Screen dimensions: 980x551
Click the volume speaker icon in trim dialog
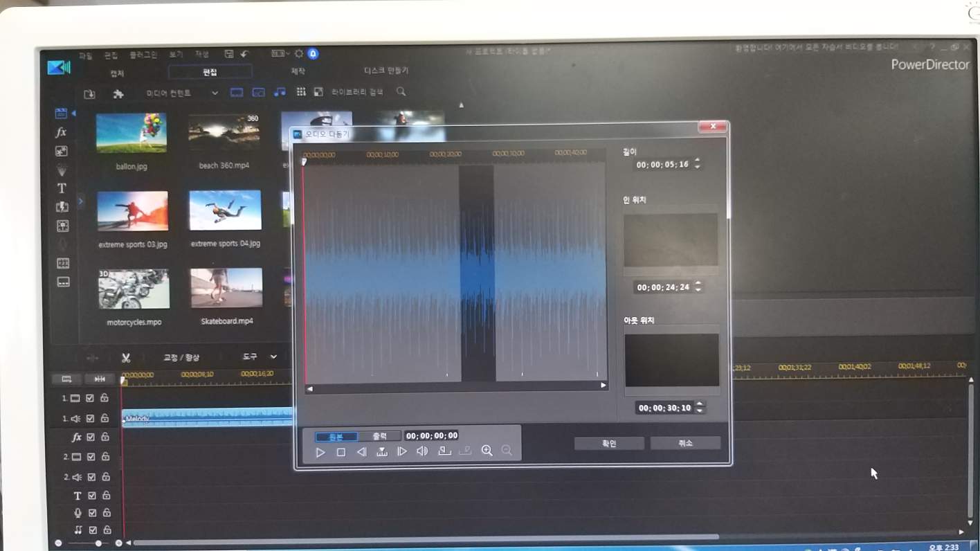[x=422, y=451]
